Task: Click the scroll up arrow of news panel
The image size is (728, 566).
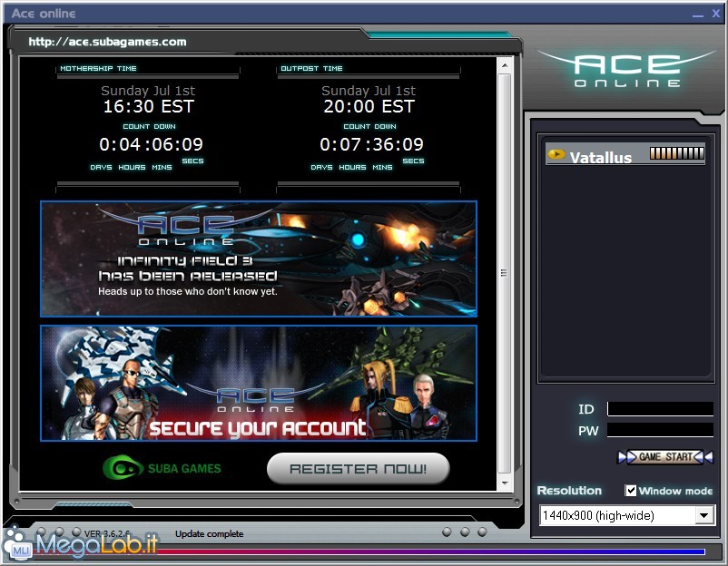Action: (505, 65)
